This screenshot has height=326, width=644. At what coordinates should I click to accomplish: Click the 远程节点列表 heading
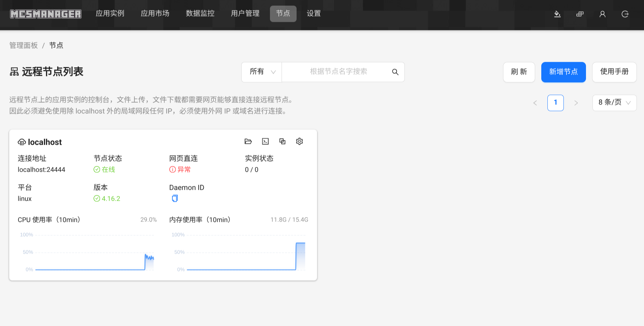point(53,72)
